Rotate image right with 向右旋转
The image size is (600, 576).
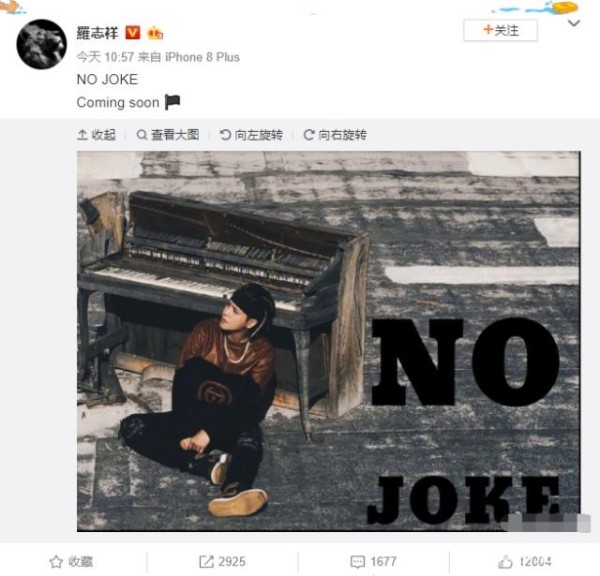[x=335, y=135]
